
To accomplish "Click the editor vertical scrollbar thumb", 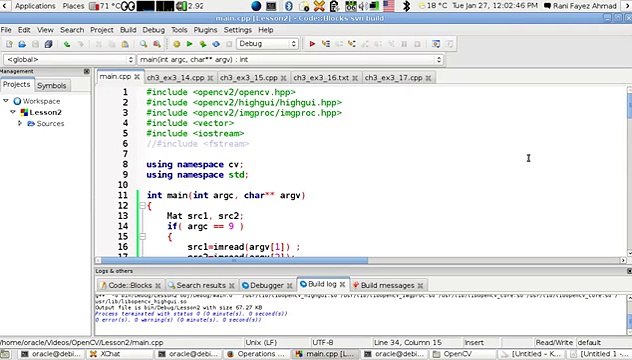I will point(630,106).
